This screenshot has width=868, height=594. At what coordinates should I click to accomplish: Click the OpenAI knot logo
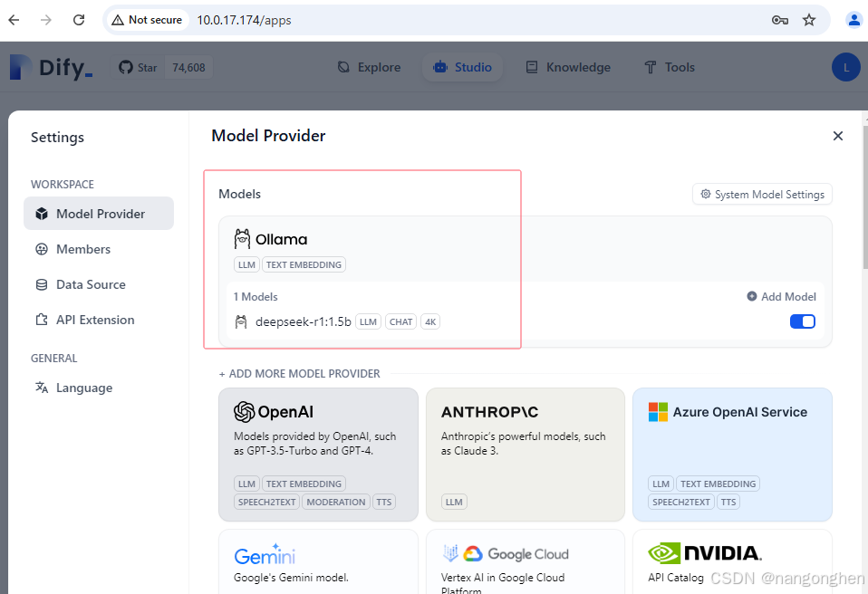244,412
